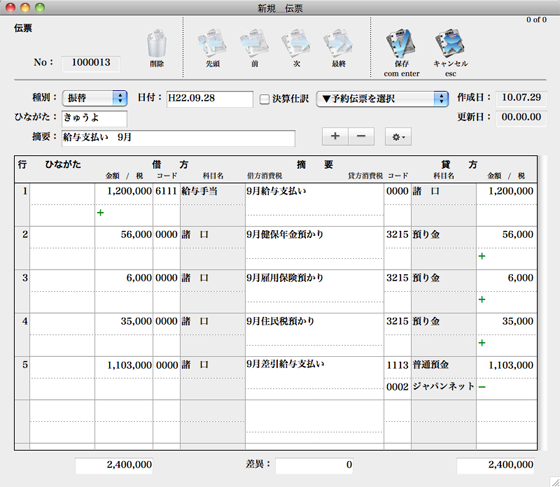Select credit account 預り金 in row 3
The height and width of the screenshot is (487, 560).
(426, 278)
